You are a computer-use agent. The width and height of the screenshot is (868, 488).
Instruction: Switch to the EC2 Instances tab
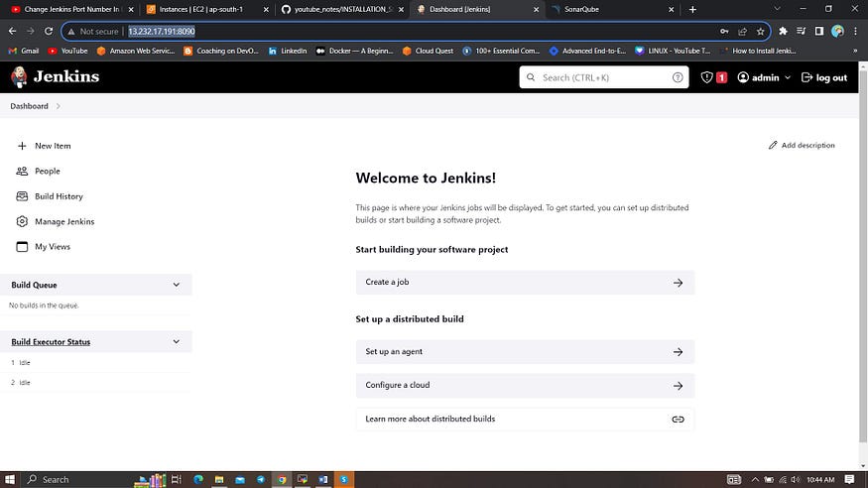tap(206, 9)
